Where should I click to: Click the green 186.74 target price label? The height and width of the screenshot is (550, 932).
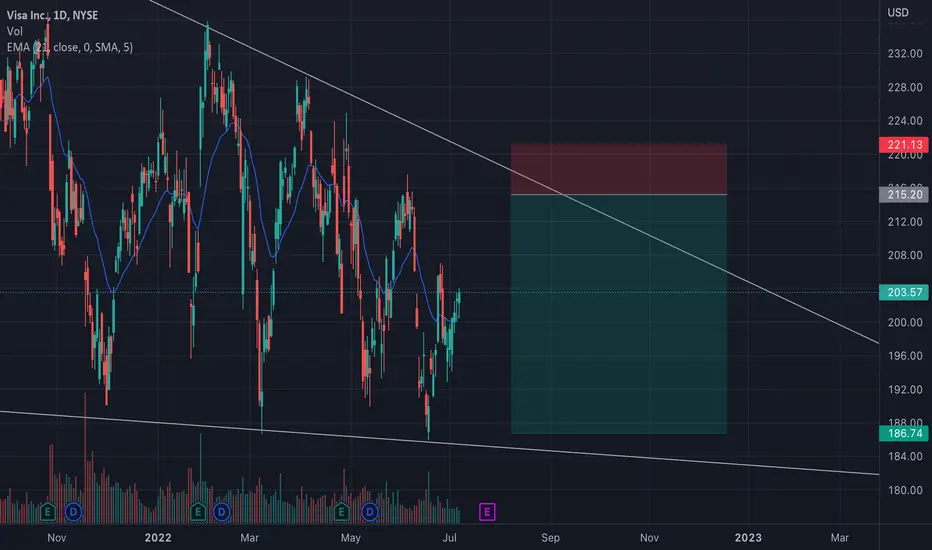pos(904,433)
